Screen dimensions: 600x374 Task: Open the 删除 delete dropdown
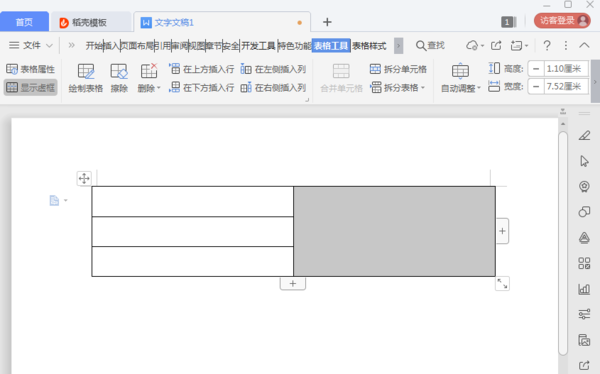click(149, 78)
